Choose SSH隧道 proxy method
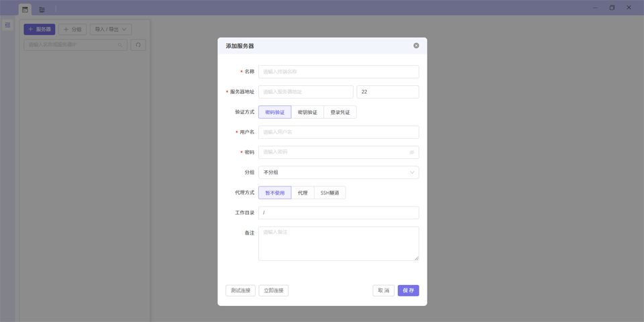 point(329,193)
